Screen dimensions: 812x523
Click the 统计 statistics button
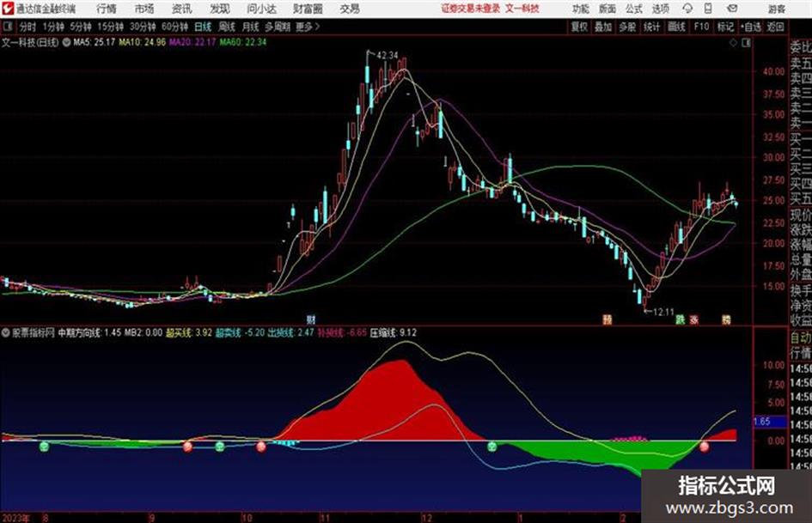652,27
